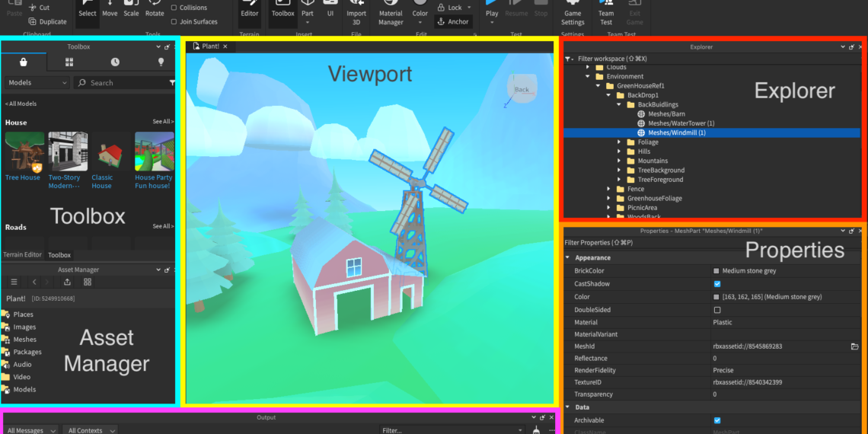Select Meshes/WaterTower (1) in Explorer
This screenshot has width=868, height=434.
(681, 123)
